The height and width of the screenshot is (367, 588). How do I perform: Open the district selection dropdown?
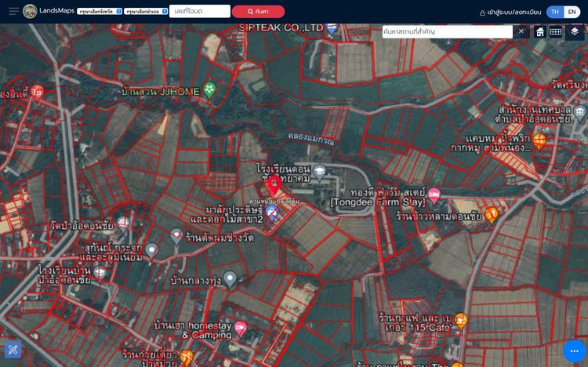(x=146, y=12)
